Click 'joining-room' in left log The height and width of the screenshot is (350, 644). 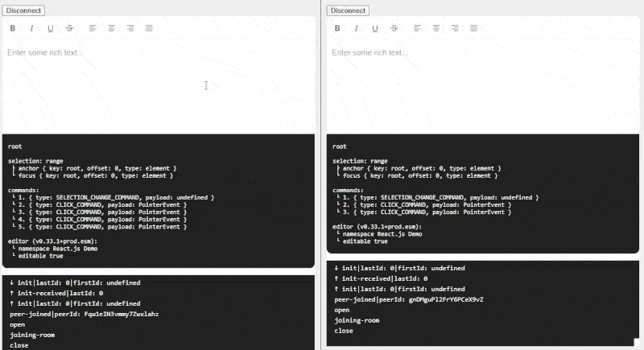[x=32, y=335]
